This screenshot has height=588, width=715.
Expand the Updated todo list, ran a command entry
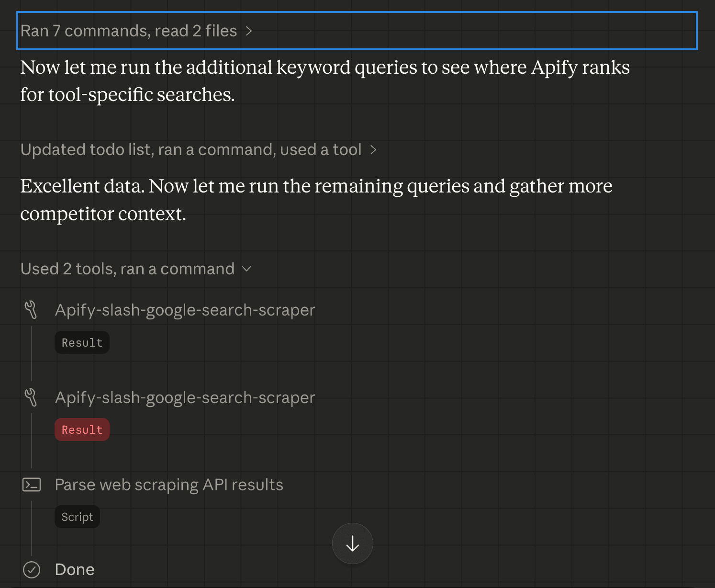pyautogui.click(x=373, y=149)
